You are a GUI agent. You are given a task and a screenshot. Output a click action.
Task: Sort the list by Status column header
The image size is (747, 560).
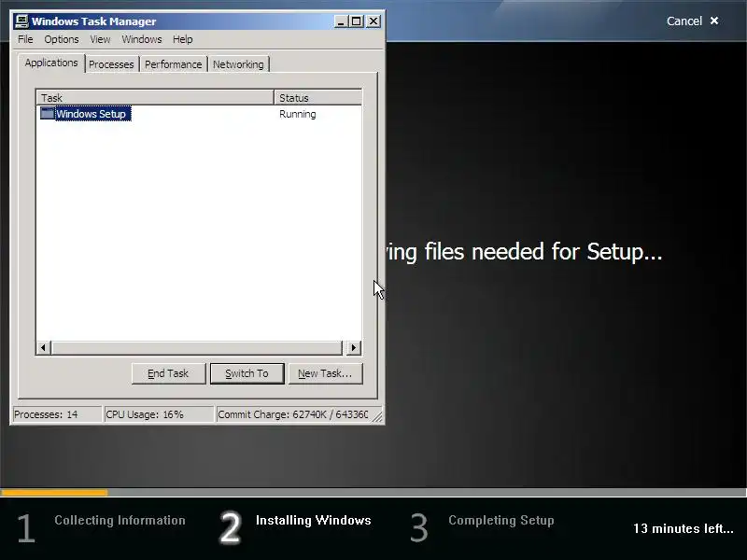[317, 98]
